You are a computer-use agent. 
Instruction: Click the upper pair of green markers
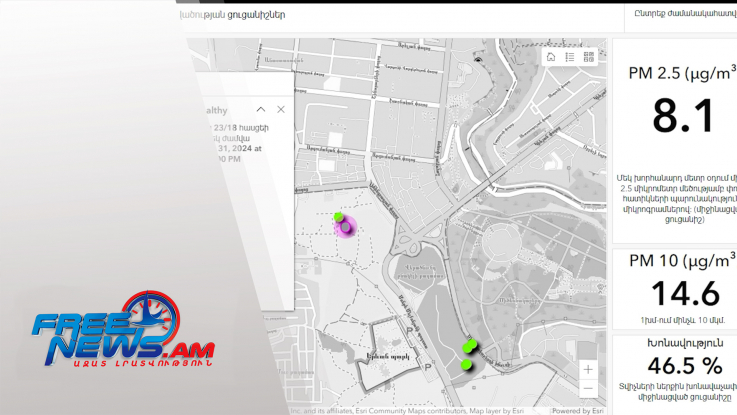(470, 346)
